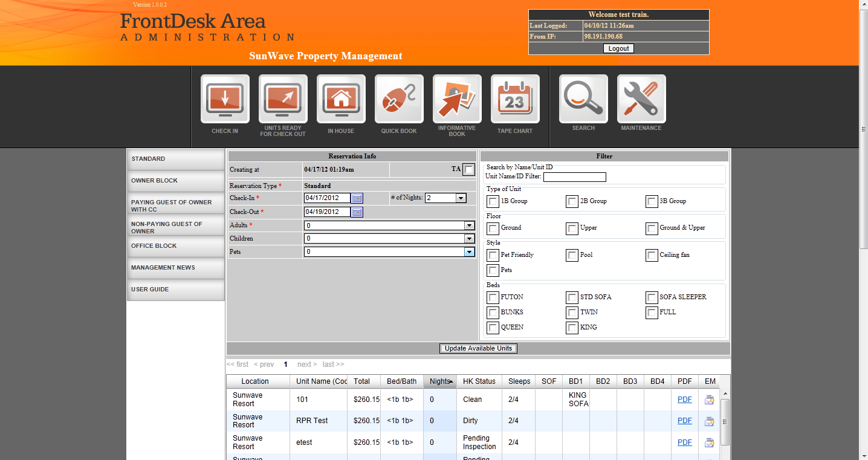The image size is (868, 460).
Task: Open Units Ready for Check Out
Action: click(x=283, y=99)
